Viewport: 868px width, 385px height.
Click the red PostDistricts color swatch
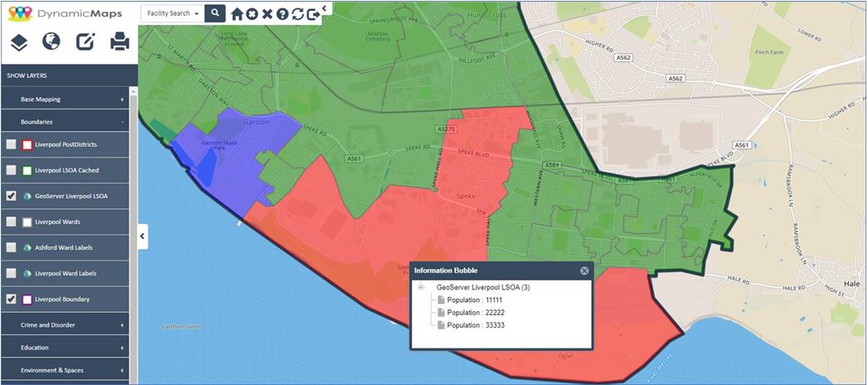27,144
